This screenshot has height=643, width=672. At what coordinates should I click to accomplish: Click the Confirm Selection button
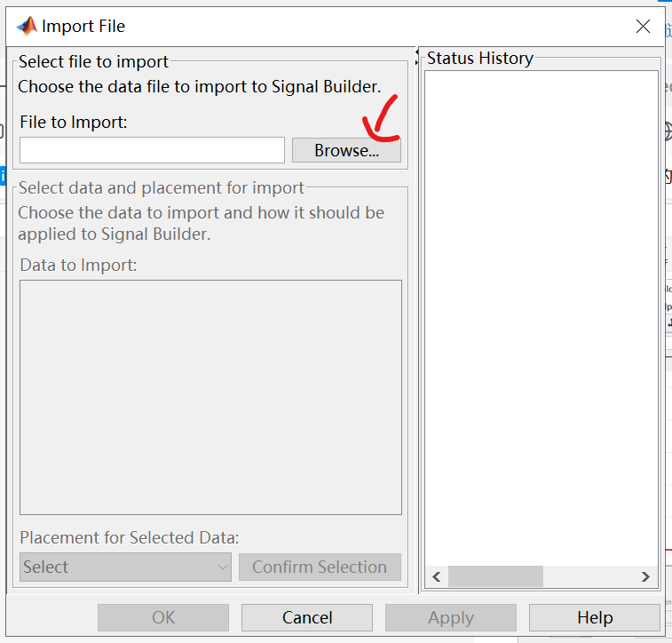(x=320, y=568)
